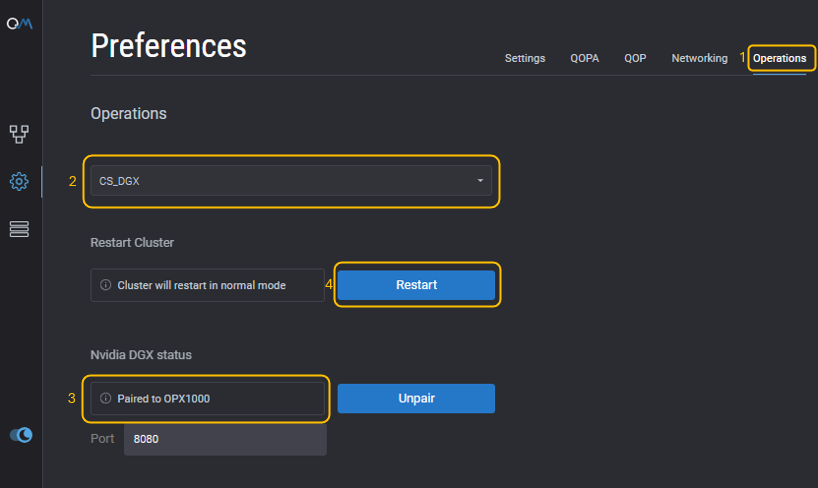818x488 pixels.
Task: Select the Operations tab
Action: tap(779, 58)
